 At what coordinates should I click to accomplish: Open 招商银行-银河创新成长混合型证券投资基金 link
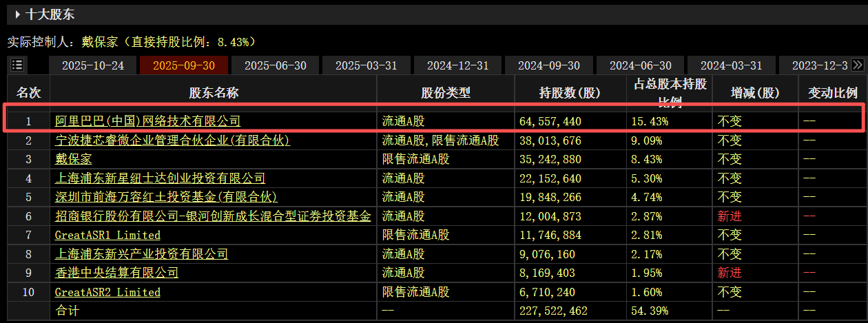tap(213, 216)
